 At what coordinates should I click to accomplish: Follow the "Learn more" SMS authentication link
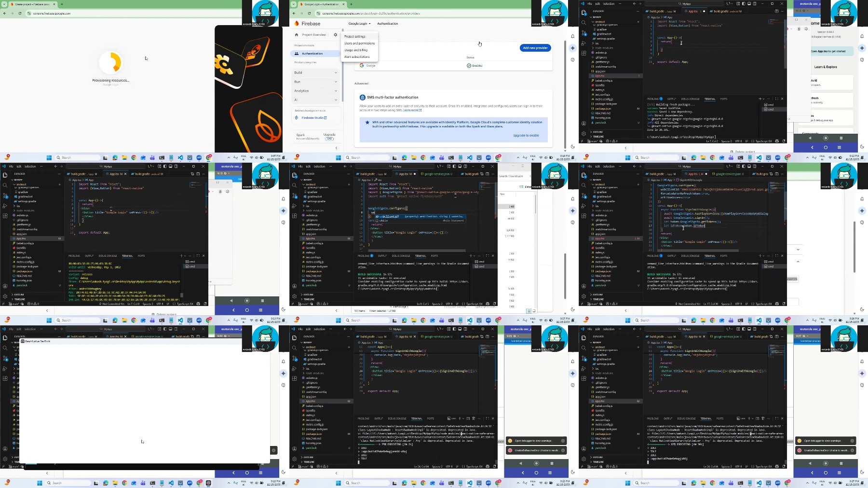(412, 111)
